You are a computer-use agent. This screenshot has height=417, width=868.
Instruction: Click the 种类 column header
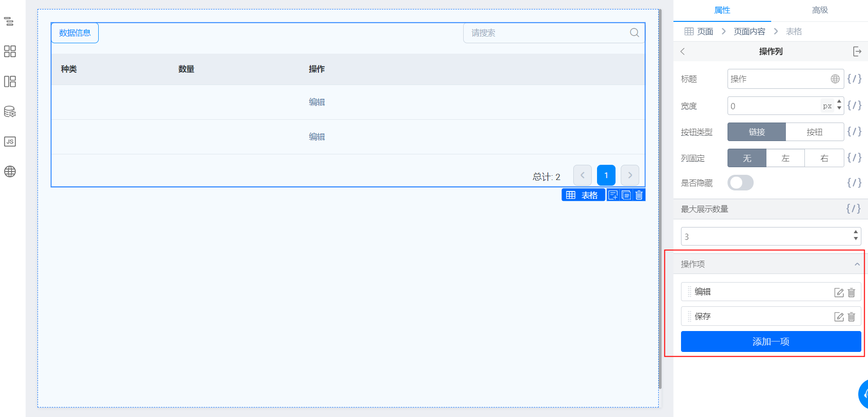[x=69, y=69]
